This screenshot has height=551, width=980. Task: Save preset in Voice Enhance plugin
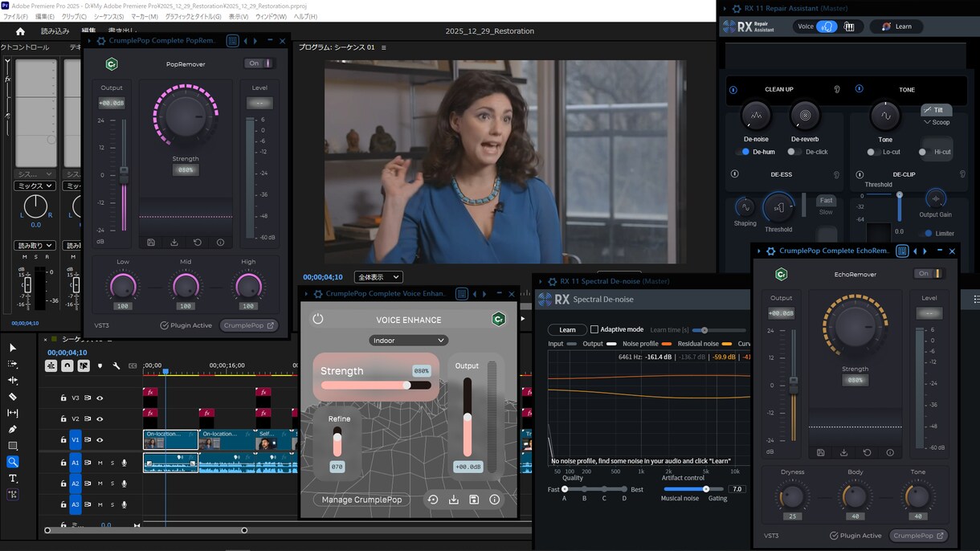[x=474, y=500]
